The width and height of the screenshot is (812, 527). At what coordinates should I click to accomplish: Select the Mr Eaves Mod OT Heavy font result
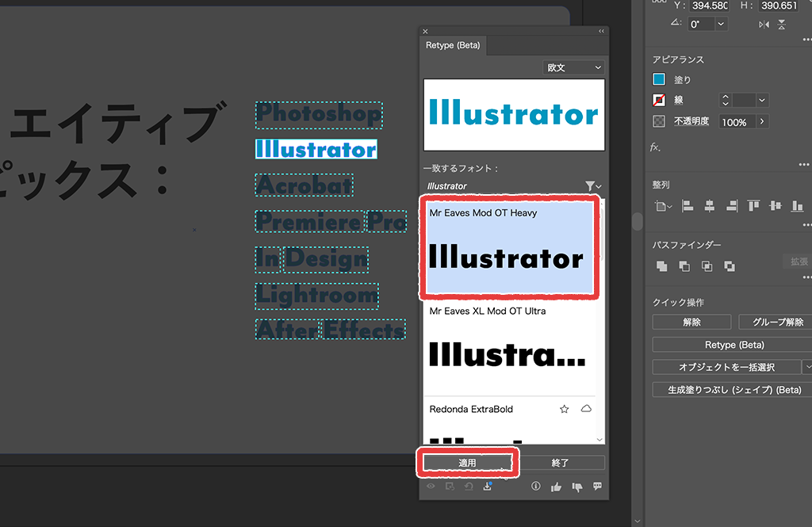tap(509, 247)
